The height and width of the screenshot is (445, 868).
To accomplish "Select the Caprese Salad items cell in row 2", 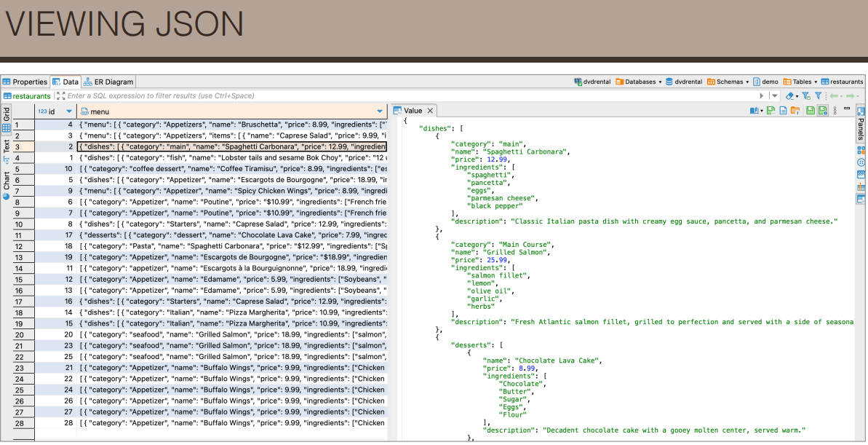I will click(232, 135).
